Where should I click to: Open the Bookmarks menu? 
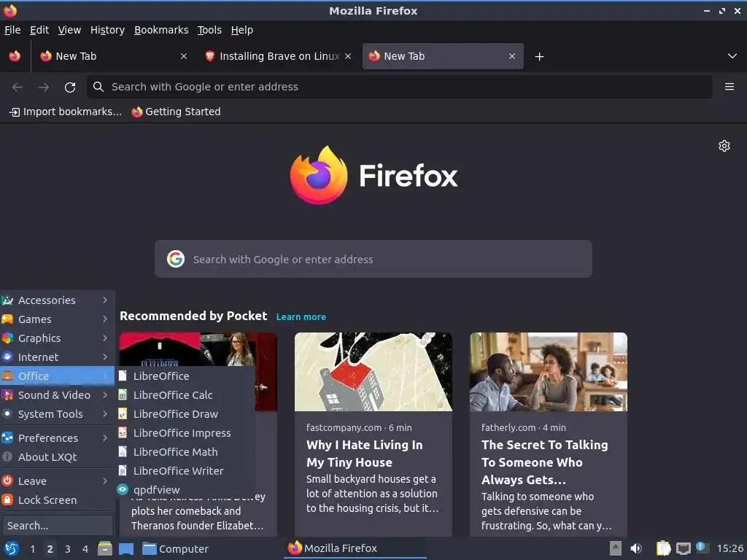tap(161, 30)
